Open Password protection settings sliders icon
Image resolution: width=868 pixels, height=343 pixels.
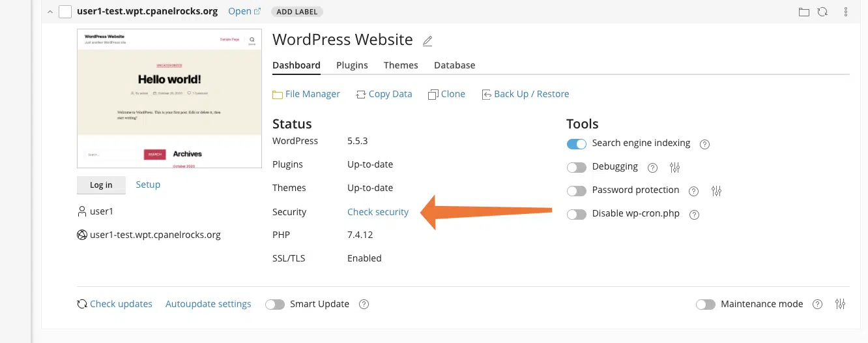pyautogui.click(x=717, y=191)
